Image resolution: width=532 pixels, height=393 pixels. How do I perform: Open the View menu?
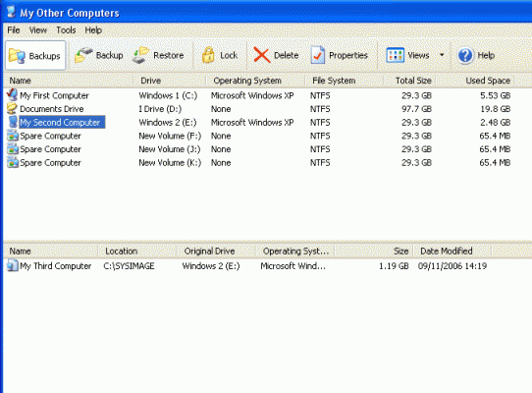[38, 30]
